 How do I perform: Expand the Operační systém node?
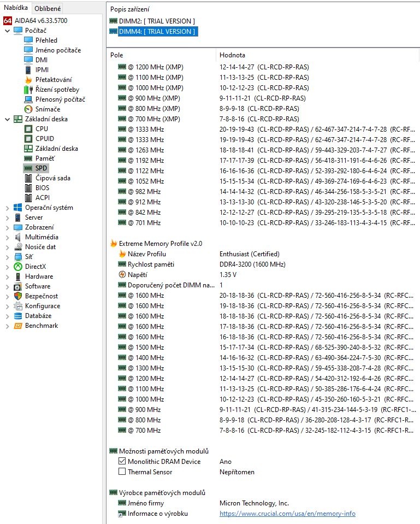(x=7, y=208)
